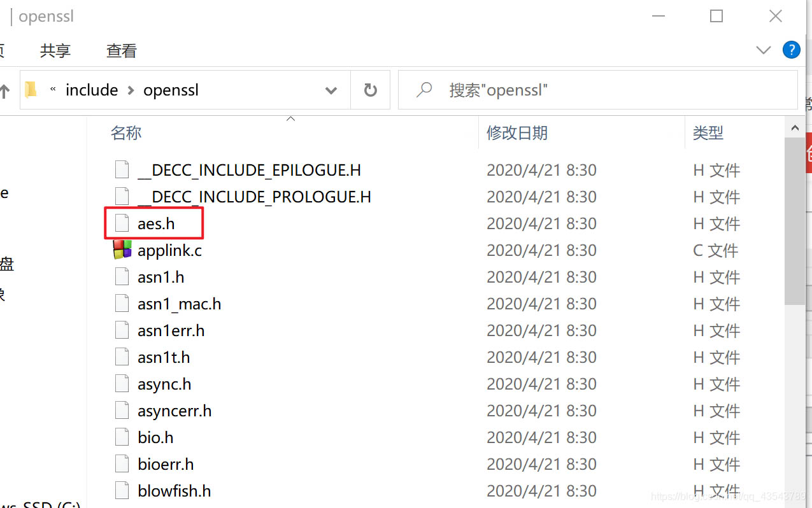Open the 查看 ribbon tab
Image resolution: width=812 pixels, height=508 pixels.
pyautogui.click(x=122, y=50)
